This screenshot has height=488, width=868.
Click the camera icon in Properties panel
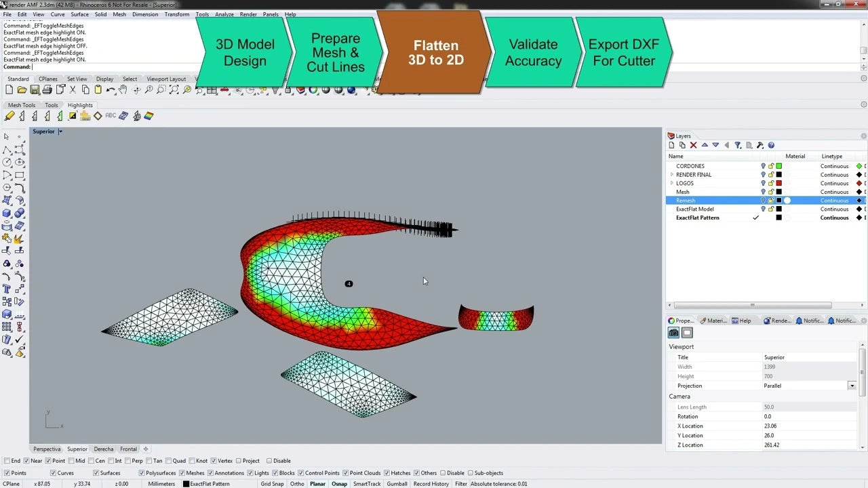tap(673, 333)
